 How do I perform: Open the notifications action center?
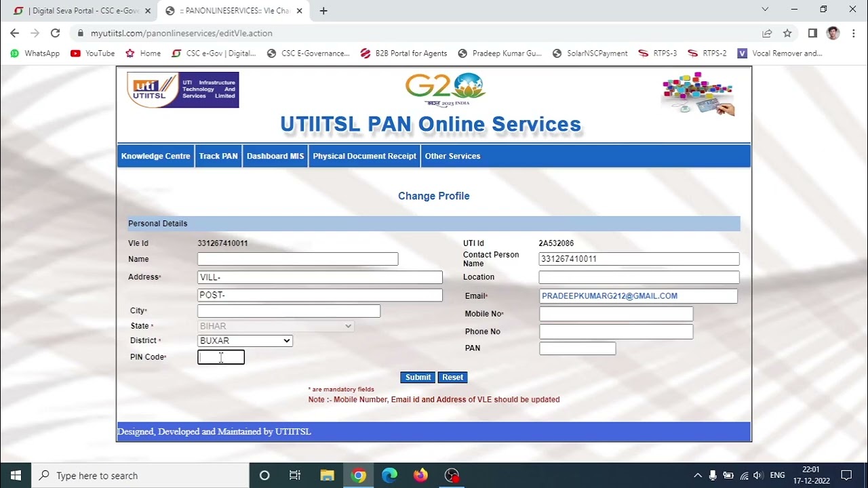[846, 475]
